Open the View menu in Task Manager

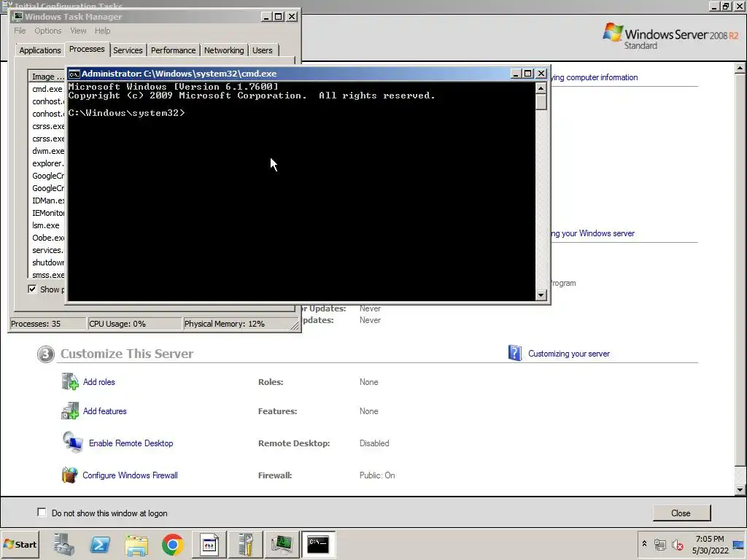click(x=78, y=31)
